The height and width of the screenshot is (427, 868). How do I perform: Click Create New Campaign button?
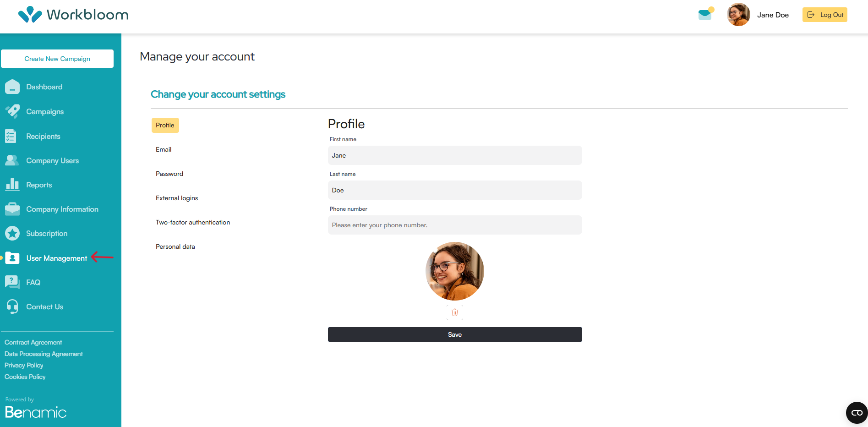tap(57, 59)
